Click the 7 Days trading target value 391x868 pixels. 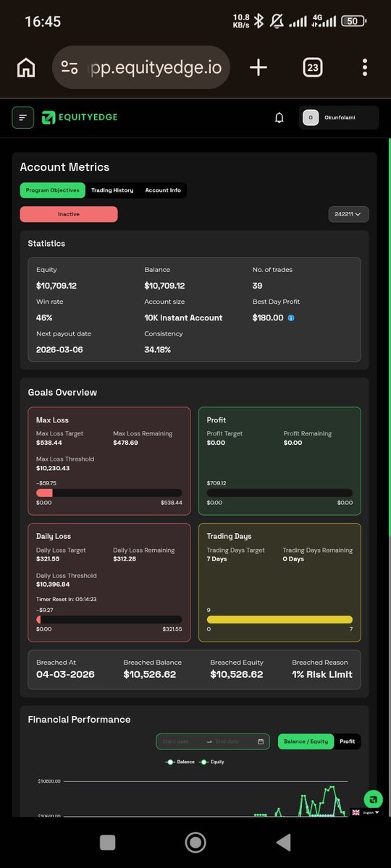point(216,559)
